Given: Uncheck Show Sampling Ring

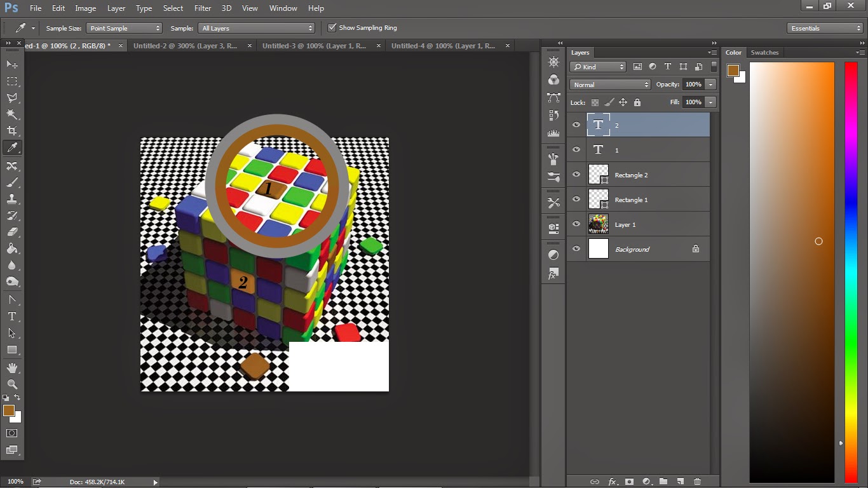Looking at the screenshot, I should pos(332,27).
